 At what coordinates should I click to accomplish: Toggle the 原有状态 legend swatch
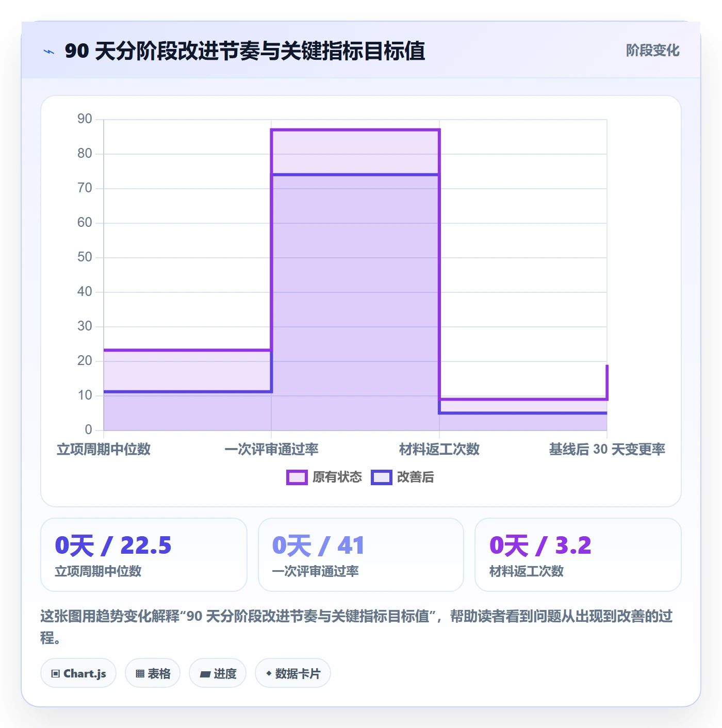click(297, 477)
